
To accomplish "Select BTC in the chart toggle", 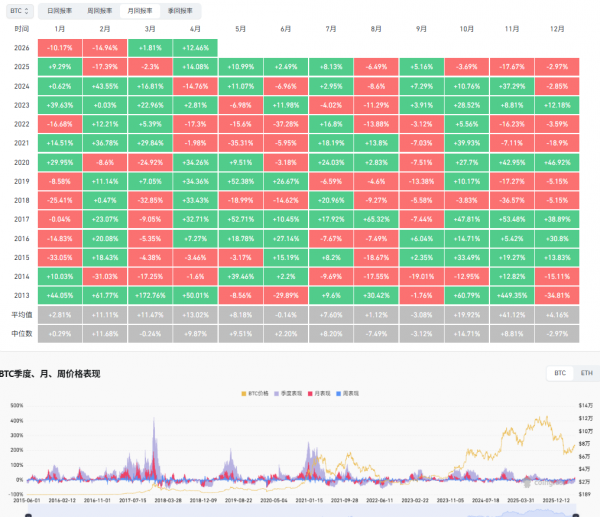I will pyautogui.click(x=560, y=373).
